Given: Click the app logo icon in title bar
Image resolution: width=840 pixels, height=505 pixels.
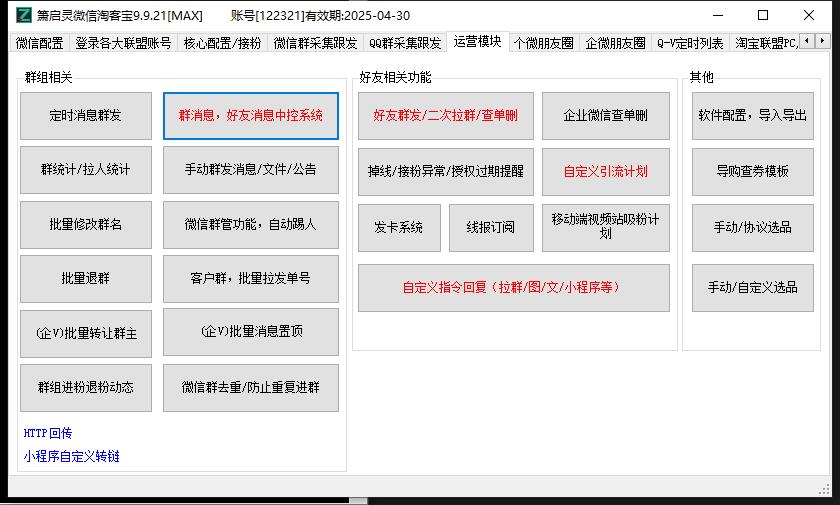Looking at the screenshot, I should click(24, 15).
